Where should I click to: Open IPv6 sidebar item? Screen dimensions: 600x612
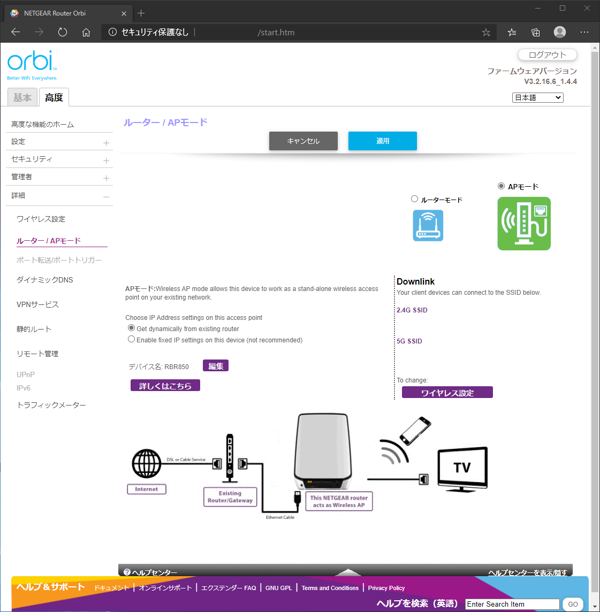pos(23,388)
